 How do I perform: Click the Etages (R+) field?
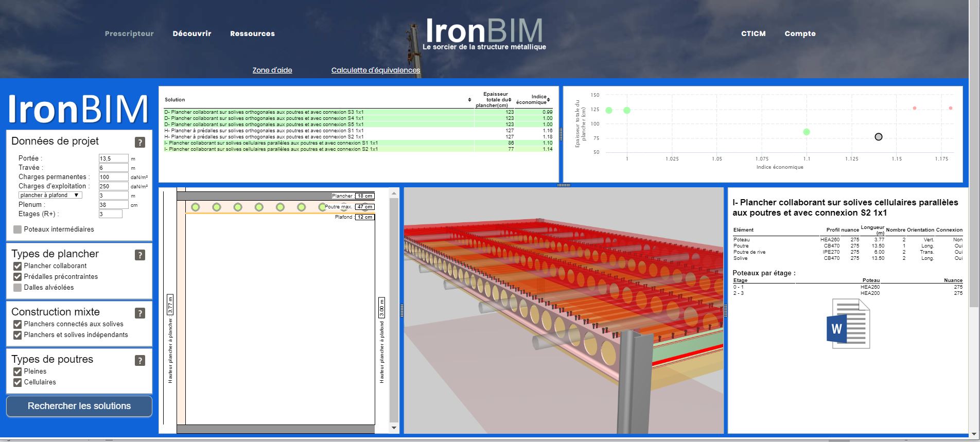[111, 214]
